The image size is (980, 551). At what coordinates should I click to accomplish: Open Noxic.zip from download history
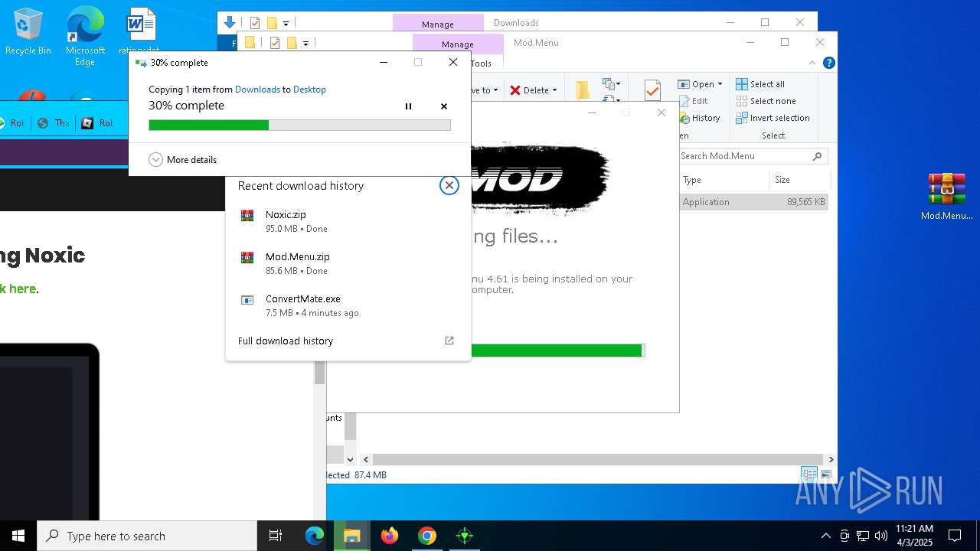point(348,221)
